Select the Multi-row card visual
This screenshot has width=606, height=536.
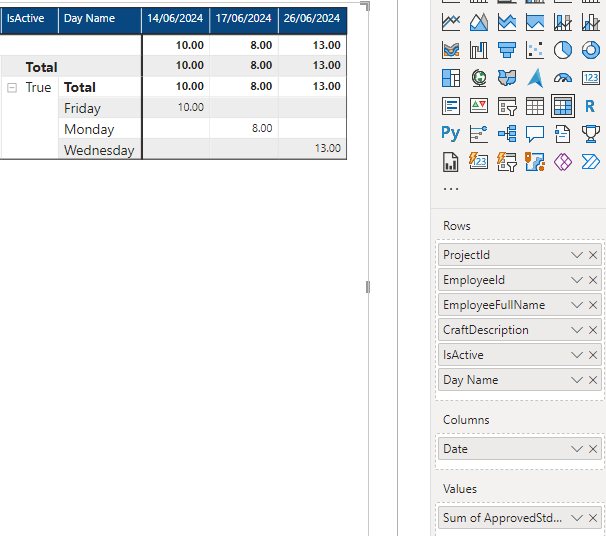click(x=451, y=106)
